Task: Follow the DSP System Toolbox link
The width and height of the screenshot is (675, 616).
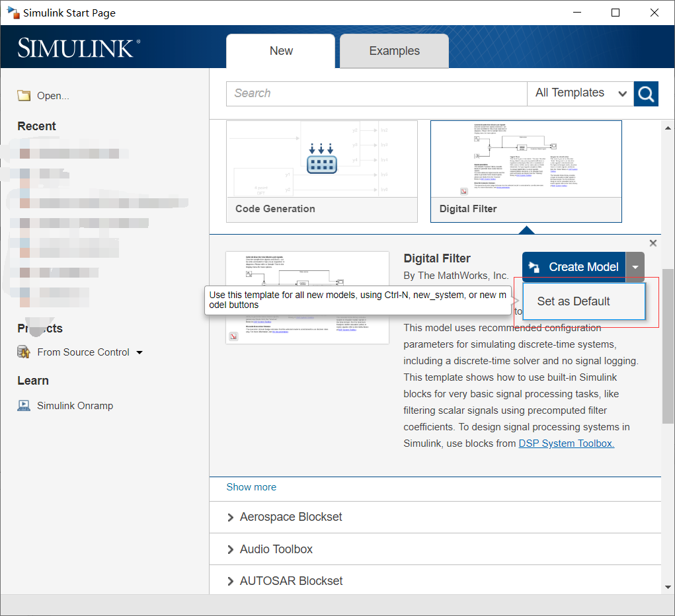Action: tap(565, 443)
